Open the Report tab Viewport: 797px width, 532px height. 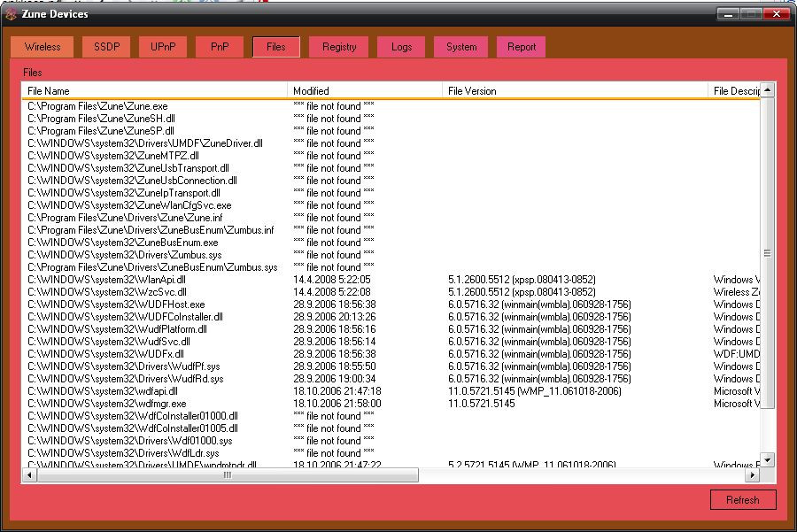tap(522, 47)
